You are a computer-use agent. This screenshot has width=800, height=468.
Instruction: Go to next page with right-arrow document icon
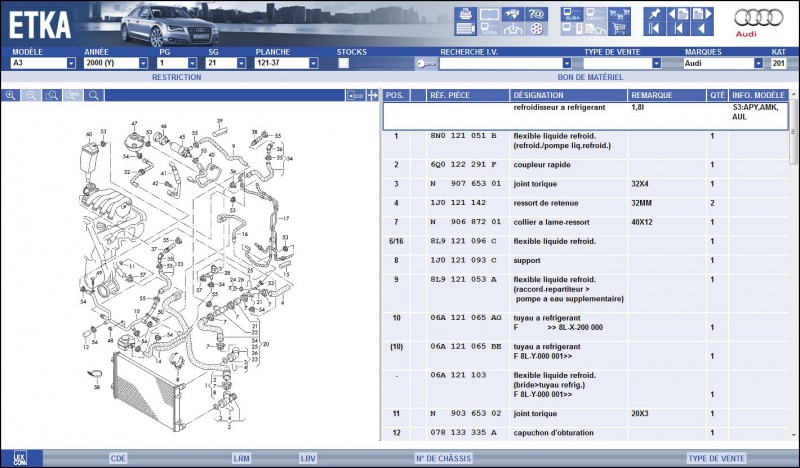(x=702, y=14)
